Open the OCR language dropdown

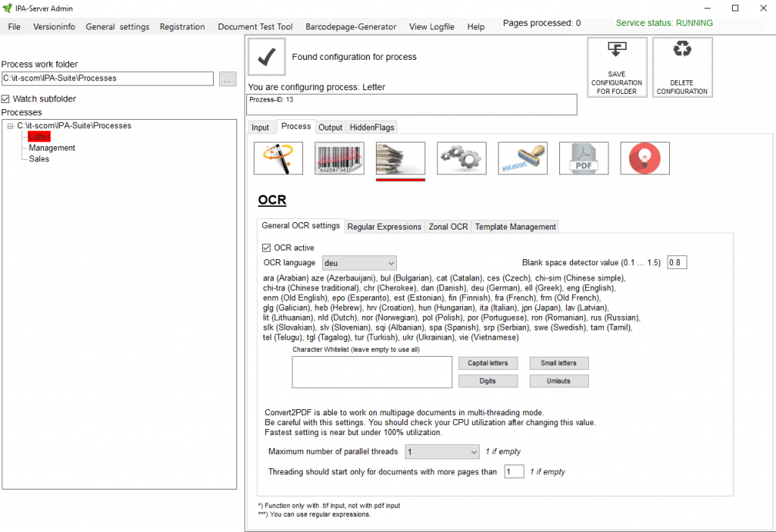359,263
